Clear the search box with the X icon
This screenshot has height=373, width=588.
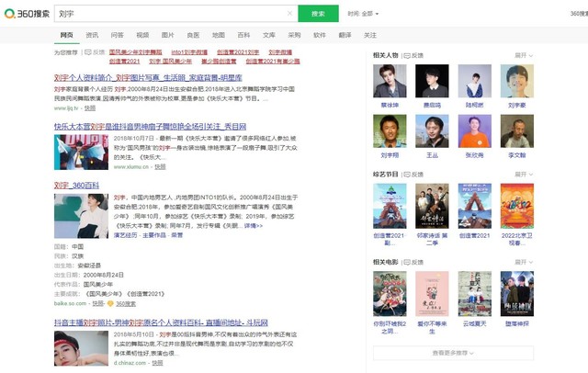288,14
